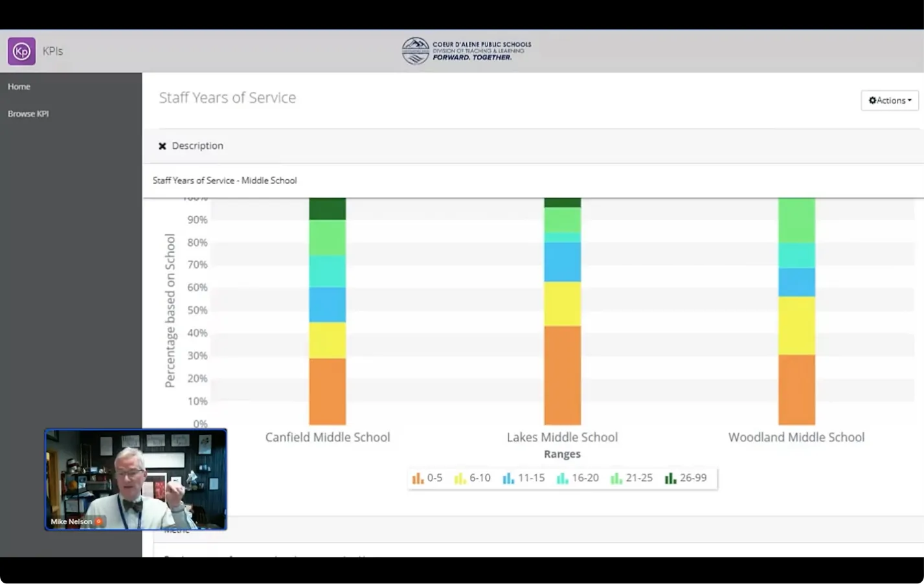Toggle the 6-10 range legend item

(x=473, y=478)
